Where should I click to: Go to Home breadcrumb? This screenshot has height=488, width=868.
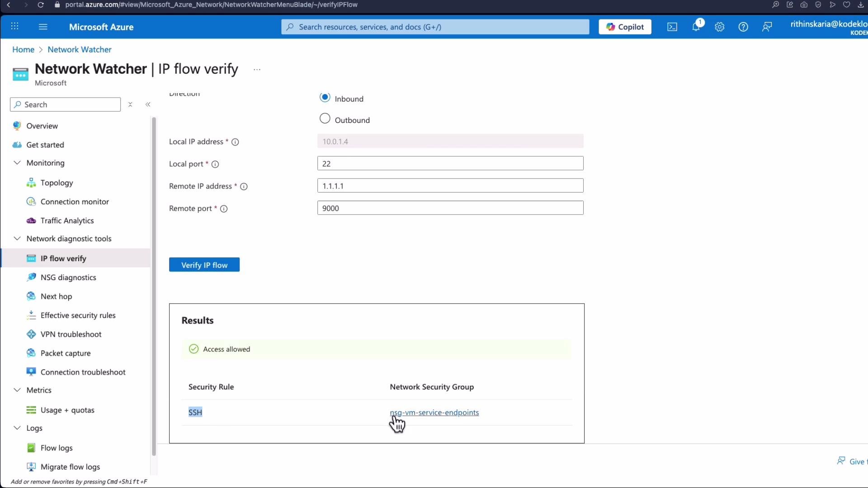[23, 49]
